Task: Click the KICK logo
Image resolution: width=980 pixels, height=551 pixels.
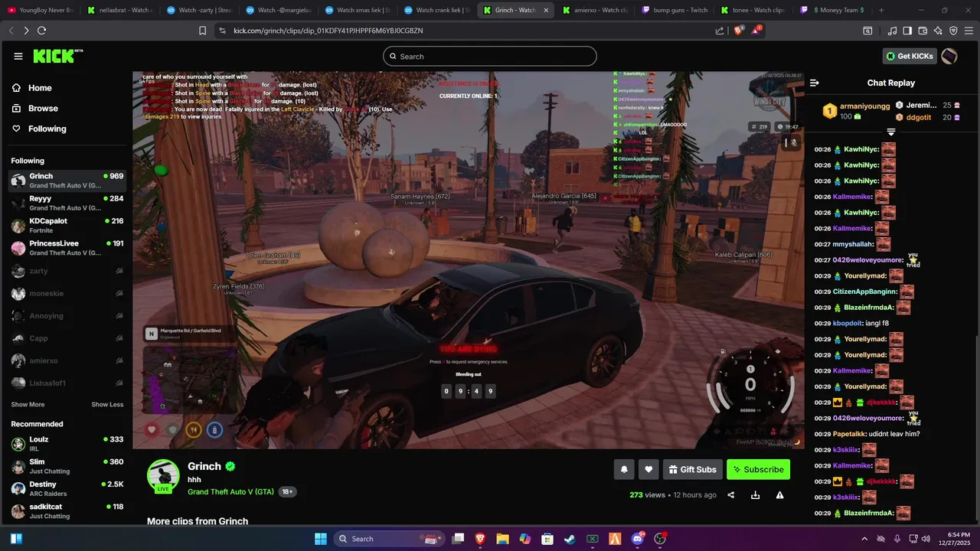Action: pyautogui.click(x=57, y=56)
